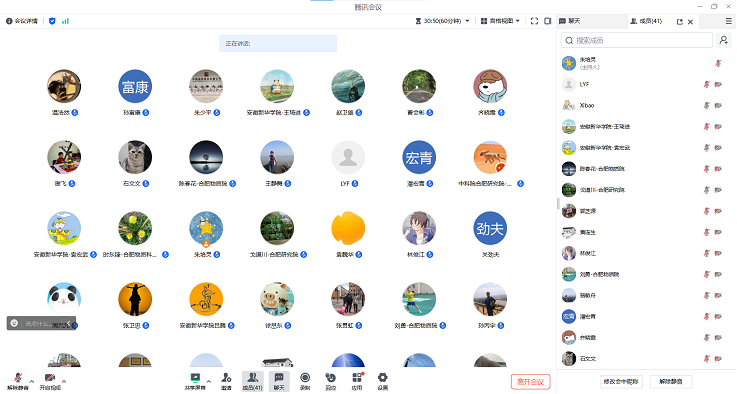Click the 解除静音 button under member list
The image size is (737, 394).
tap(671, 381)
